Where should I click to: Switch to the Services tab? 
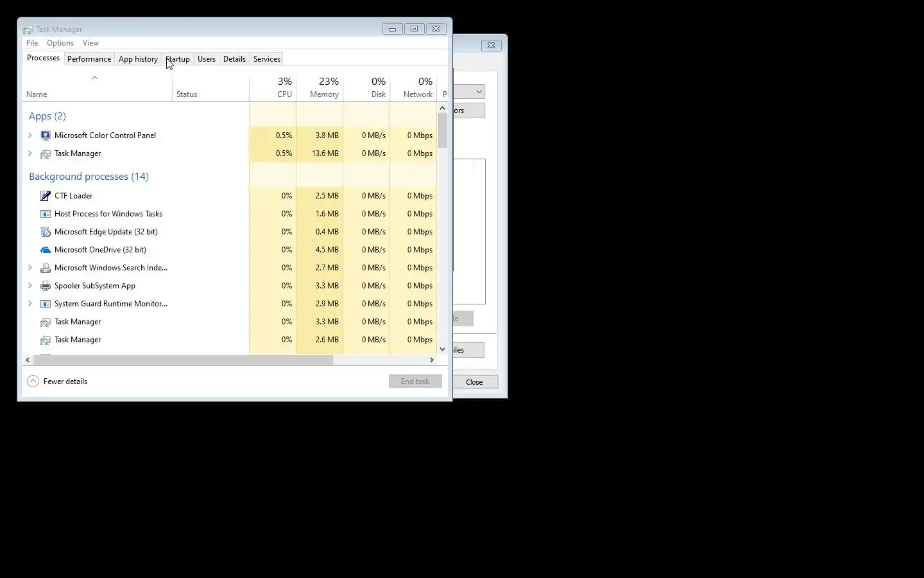(x=267, y=59)
